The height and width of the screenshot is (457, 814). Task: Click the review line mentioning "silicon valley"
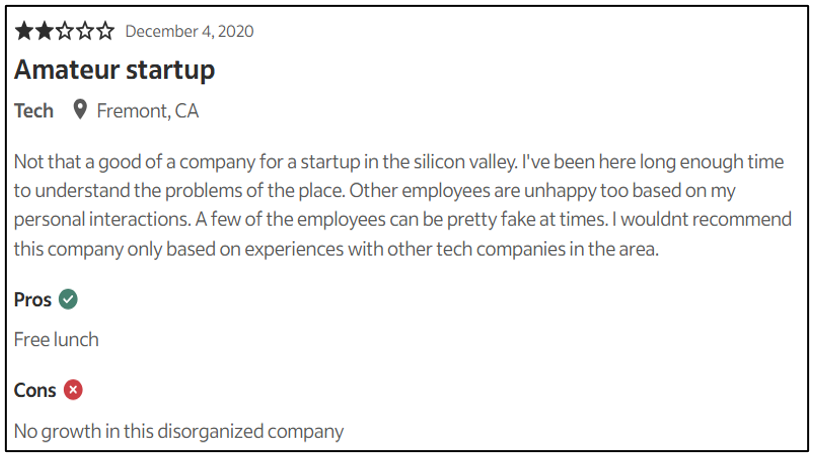[x=399, y=162]
